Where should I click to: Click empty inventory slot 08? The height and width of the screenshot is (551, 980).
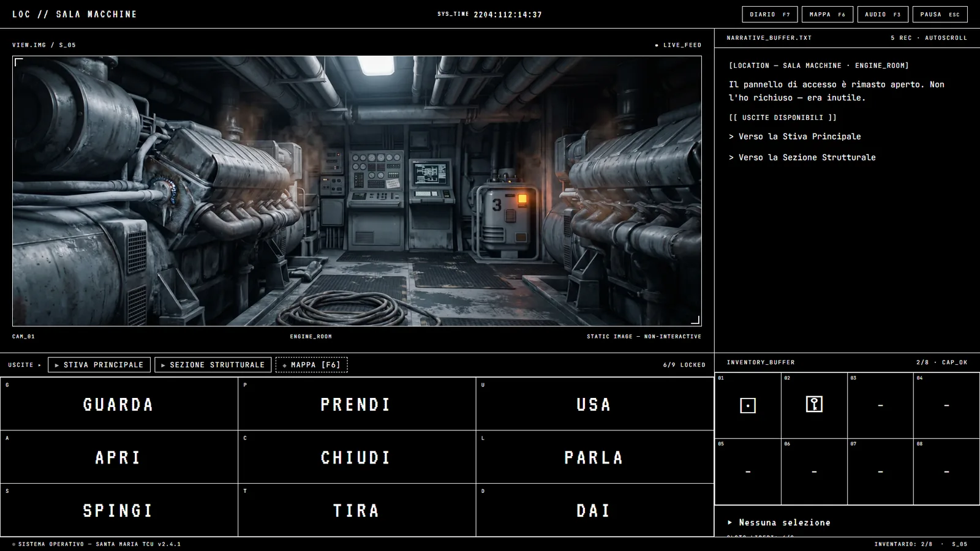946,471
